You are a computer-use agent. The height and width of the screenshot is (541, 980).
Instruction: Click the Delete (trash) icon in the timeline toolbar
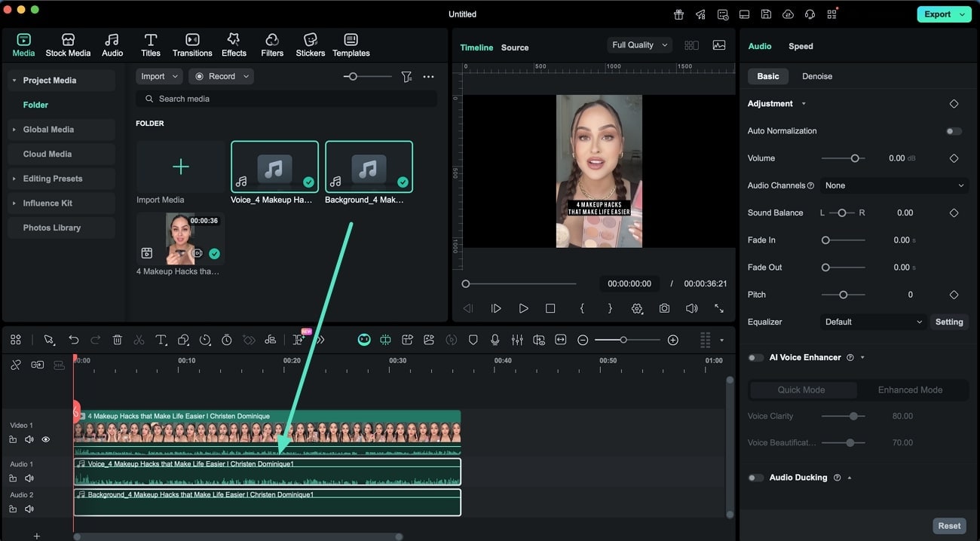click(118, 340)
